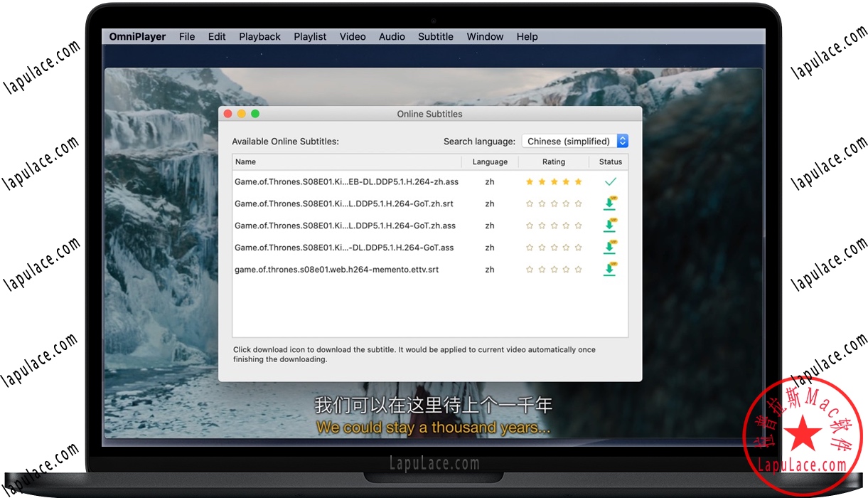Screen dimensions: 868x498
Task: Click the blue stepper on the language selector
Action: tap(622, 140)
